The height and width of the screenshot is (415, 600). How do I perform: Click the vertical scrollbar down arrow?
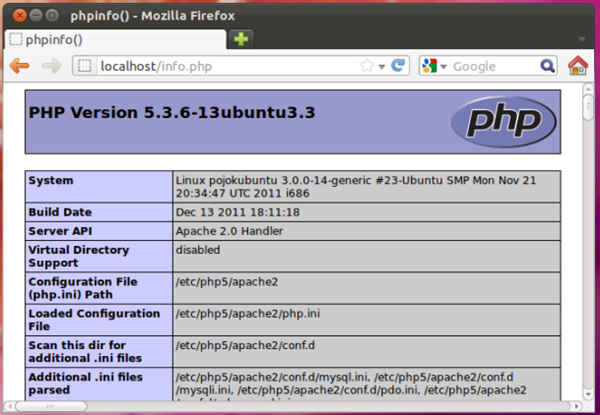(588, 394)
